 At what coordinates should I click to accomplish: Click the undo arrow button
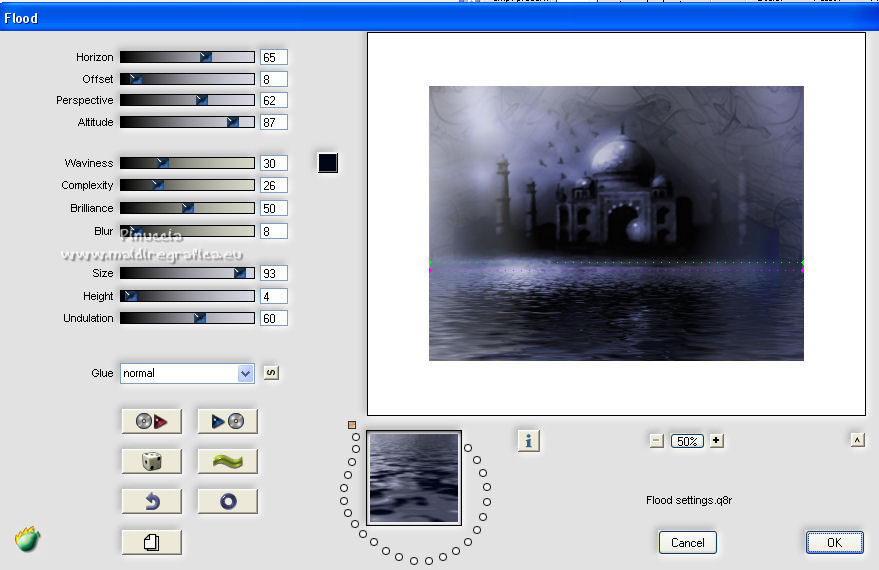[x=151, y=501]
